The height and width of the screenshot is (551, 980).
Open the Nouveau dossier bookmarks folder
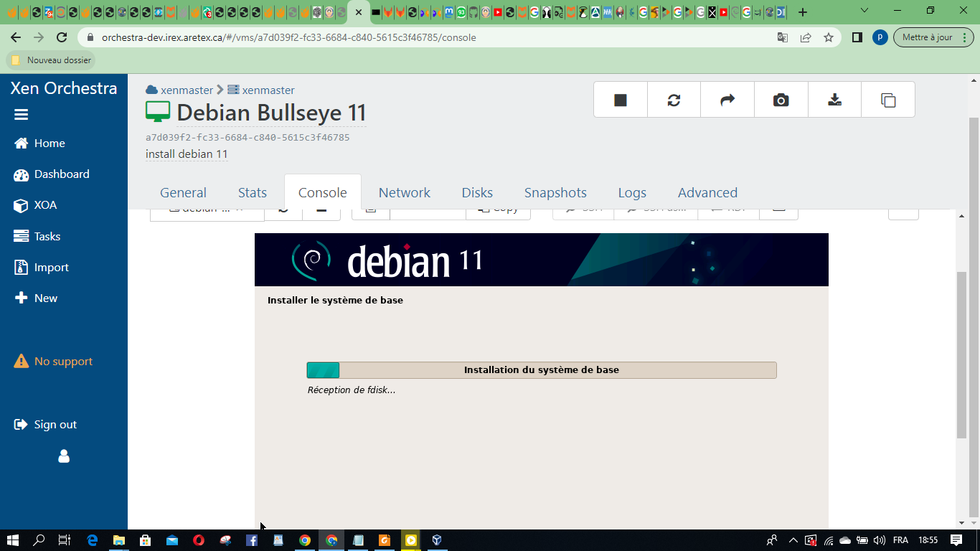click(x=52, y=60)
